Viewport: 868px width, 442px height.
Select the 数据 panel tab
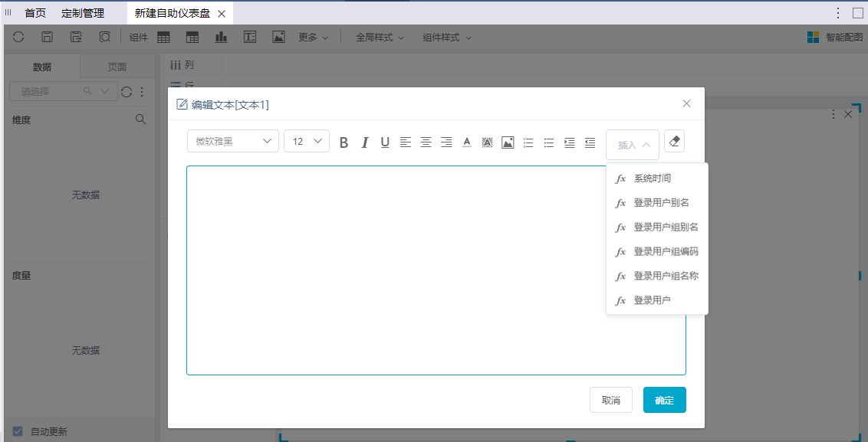click(x=42, y=67)
